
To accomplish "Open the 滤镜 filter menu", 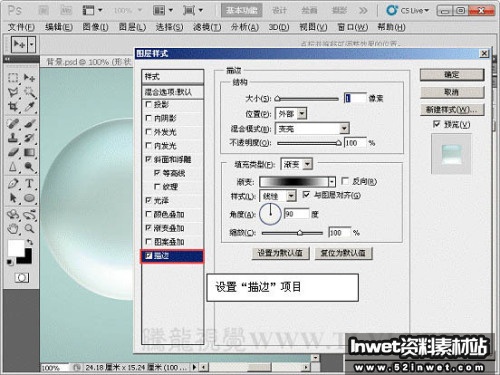I will tap(207, 27).
